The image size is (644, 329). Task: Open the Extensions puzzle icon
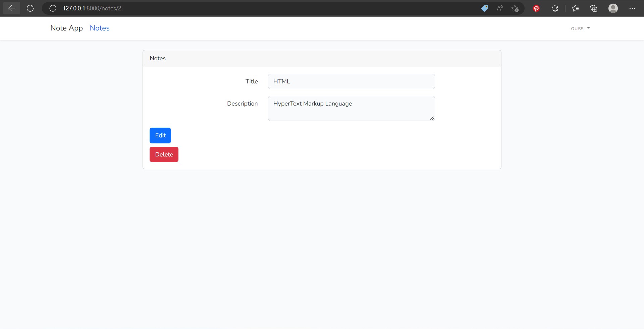click(554, 8)
